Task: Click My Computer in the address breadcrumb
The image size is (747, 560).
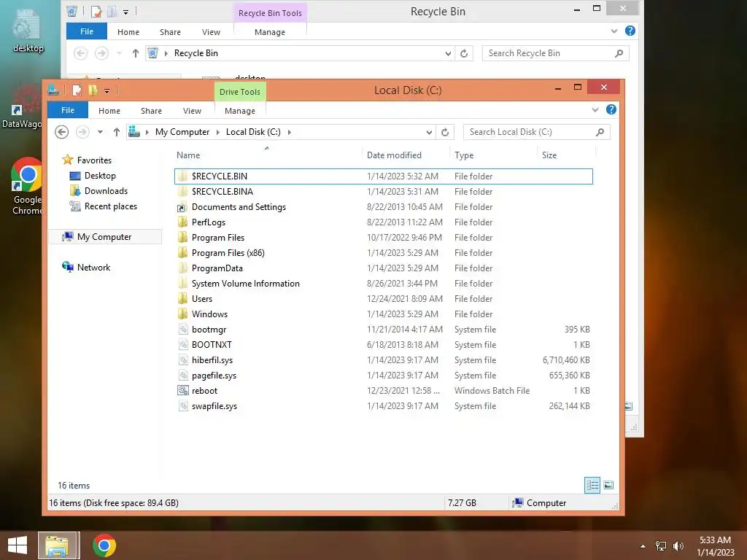Action: [x=182, y=132]
